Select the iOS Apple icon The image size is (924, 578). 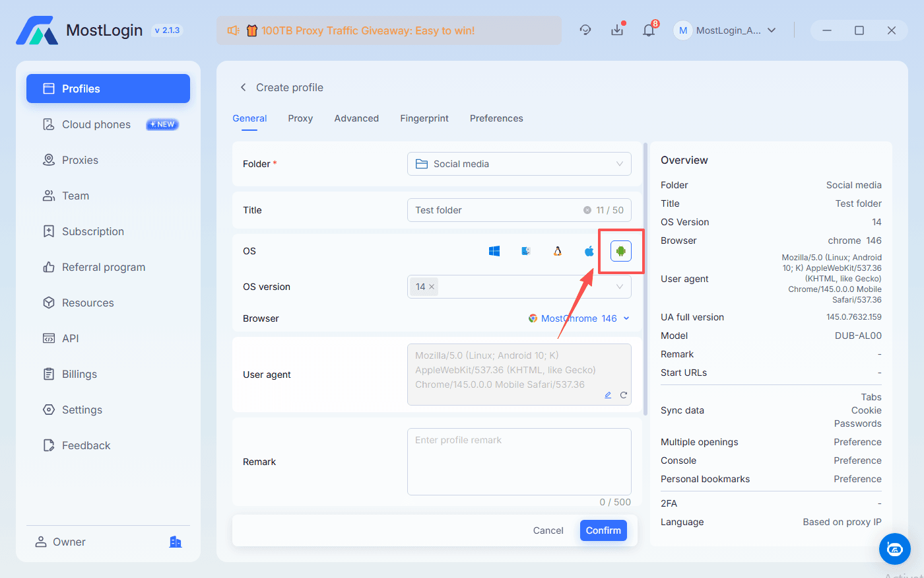[589, 251]
